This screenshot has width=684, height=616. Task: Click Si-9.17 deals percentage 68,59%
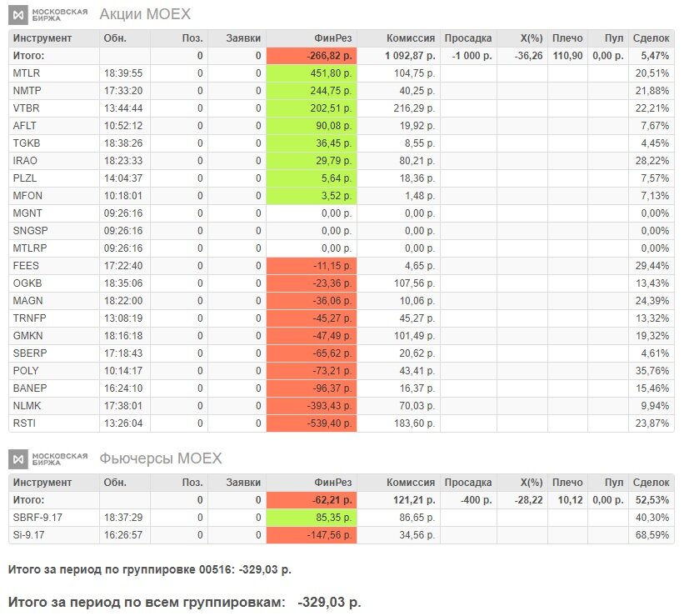(652, 535)
